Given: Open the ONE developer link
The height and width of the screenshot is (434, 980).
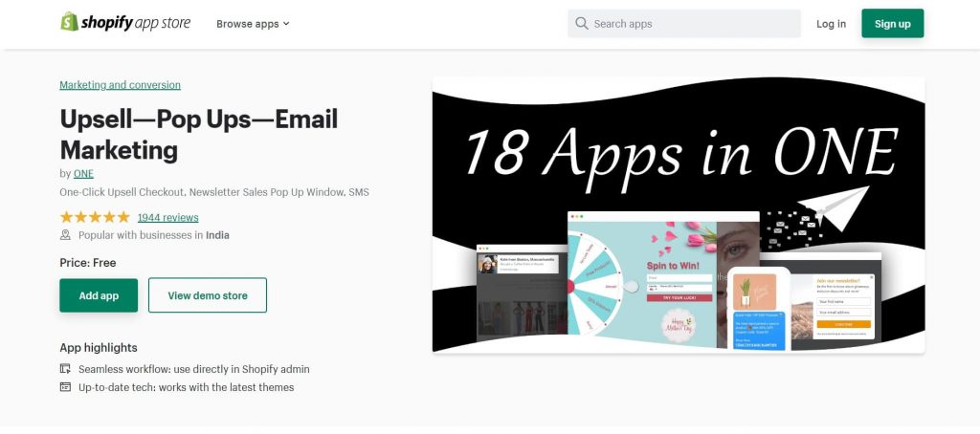Looking at the screenshot, I should (83, 174).
